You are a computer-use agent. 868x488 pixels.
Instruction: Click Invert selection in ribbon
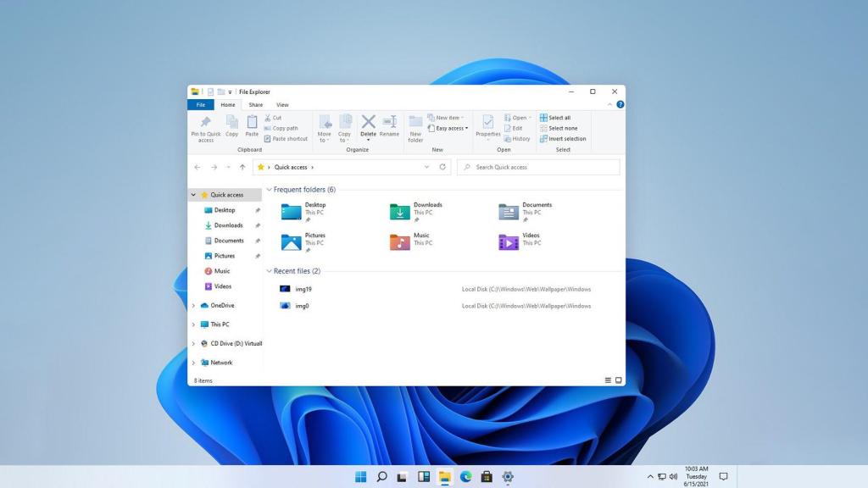(x=563, y=139)
